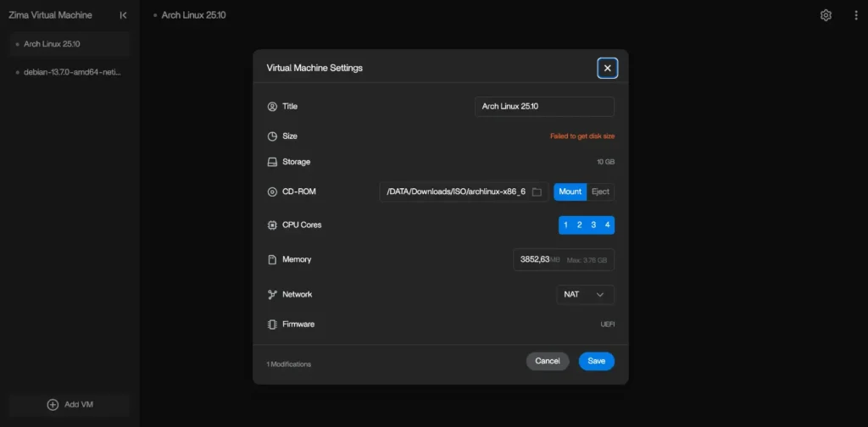
Task: Set CPU Cores to 1
Action: [565, 225]
